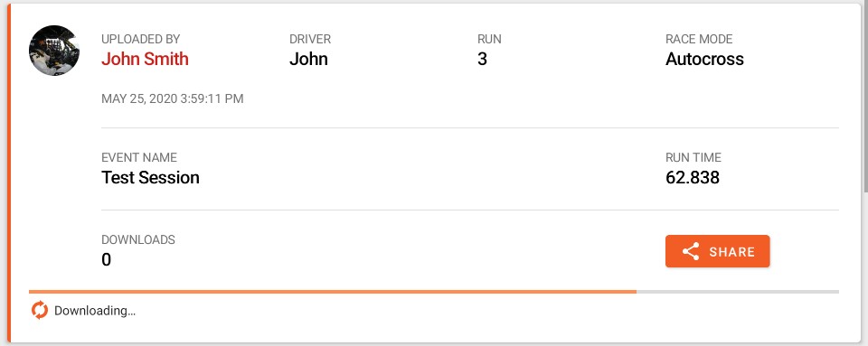Select the Downloading… status text
This screenshot has width=868, height=346.
point(95,311)
